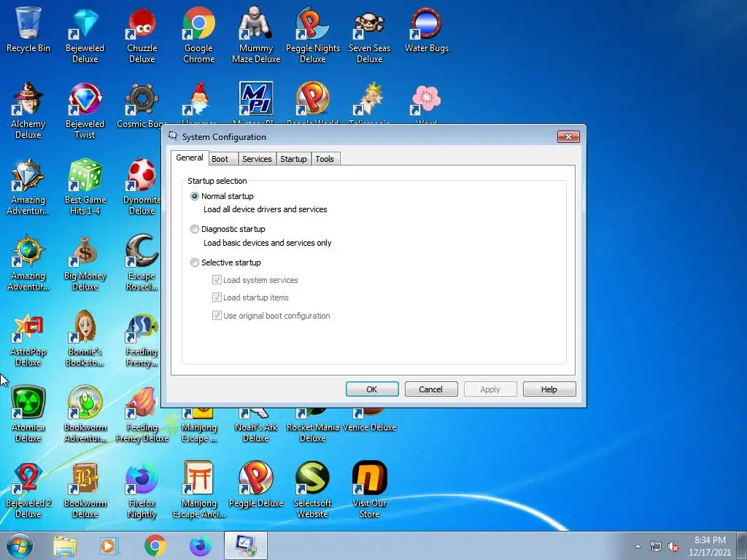747x560 pixels.
Task: Select Feeding Frenzy Deluxe fish icon
Action: (142, 414)
